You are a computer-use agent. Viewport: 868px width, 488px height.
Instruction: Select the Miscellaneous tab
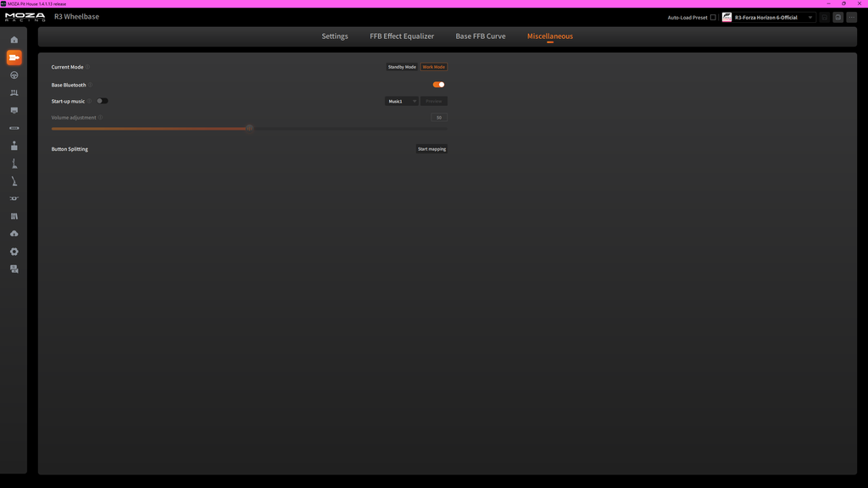[x=549, y=36]
